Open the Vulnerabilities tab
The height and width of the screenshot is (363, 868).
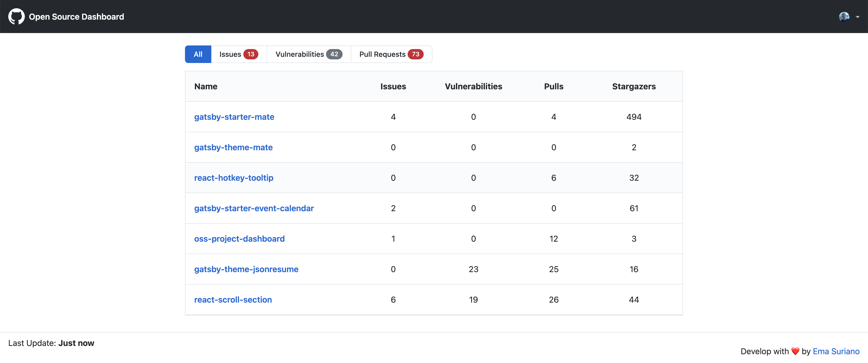[x=300, y=54]
